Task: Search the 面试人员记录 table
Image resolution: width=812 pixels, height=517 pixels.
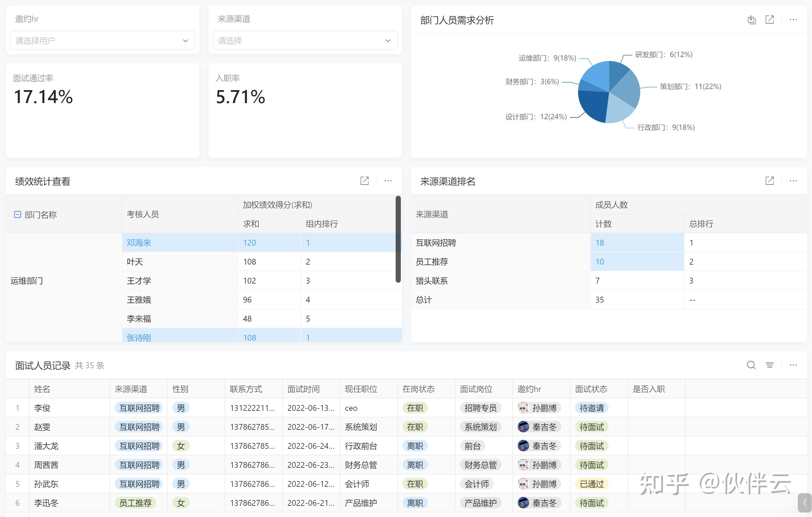Action: [751, 365]
